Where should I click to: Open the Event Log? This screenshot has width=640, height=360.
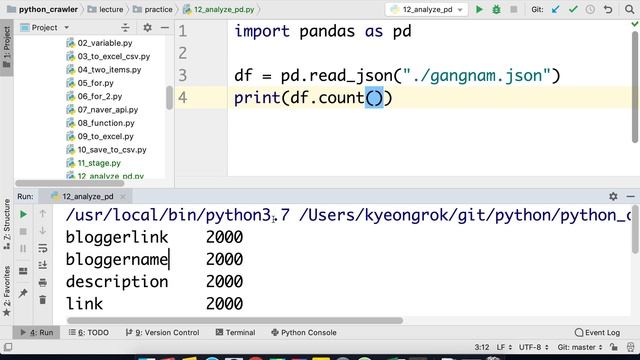pos(597,332)
